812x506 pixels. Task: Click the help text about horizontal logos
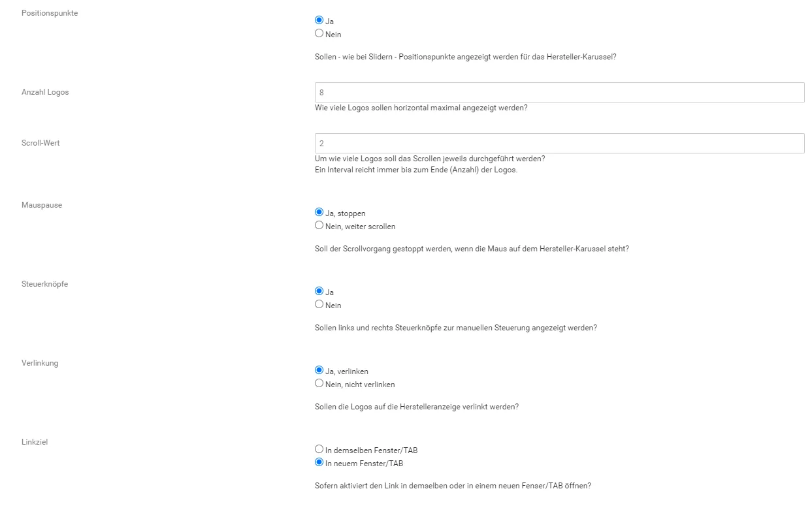[421, 108]
